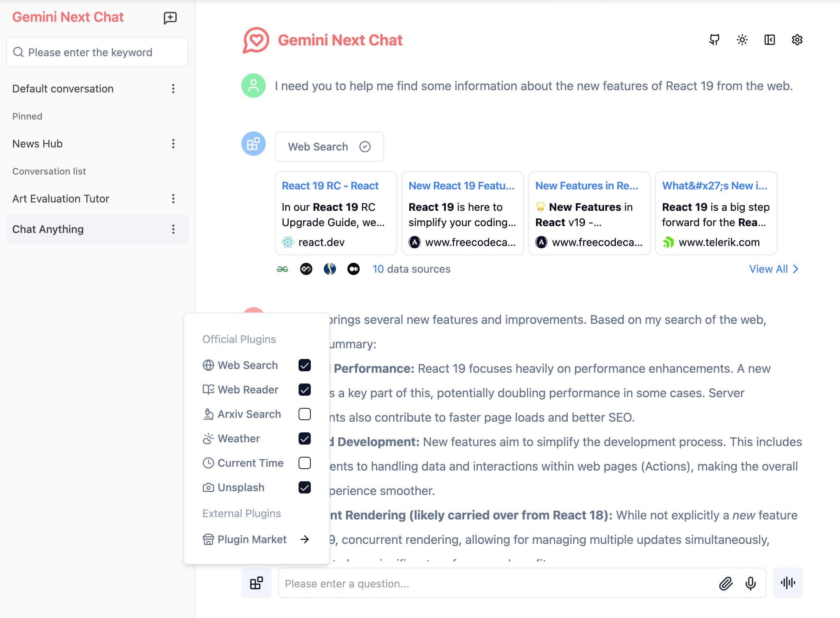Select the Art Evaluation Tutor conversation

(61, 199)
